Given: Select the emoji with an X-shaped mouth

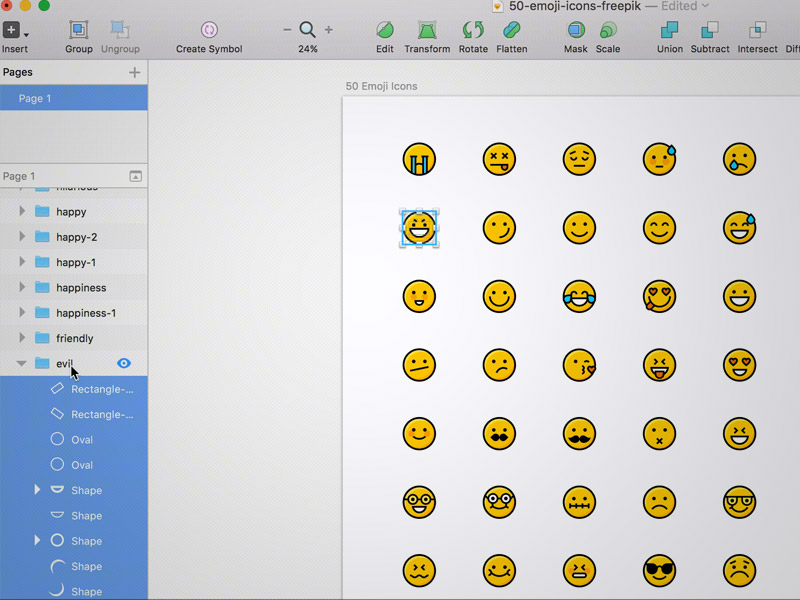Looking at the screenshot, I should click(659, 434).
